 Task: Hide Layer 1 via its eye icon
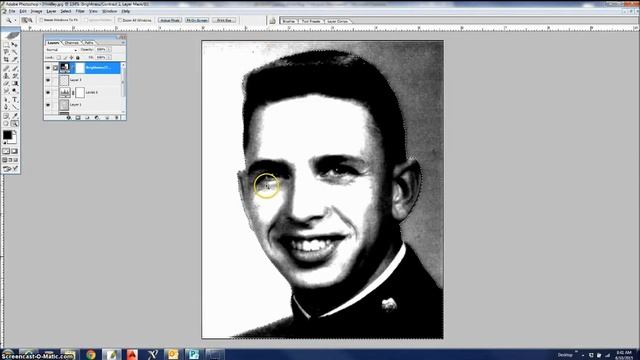pos(48,105)
